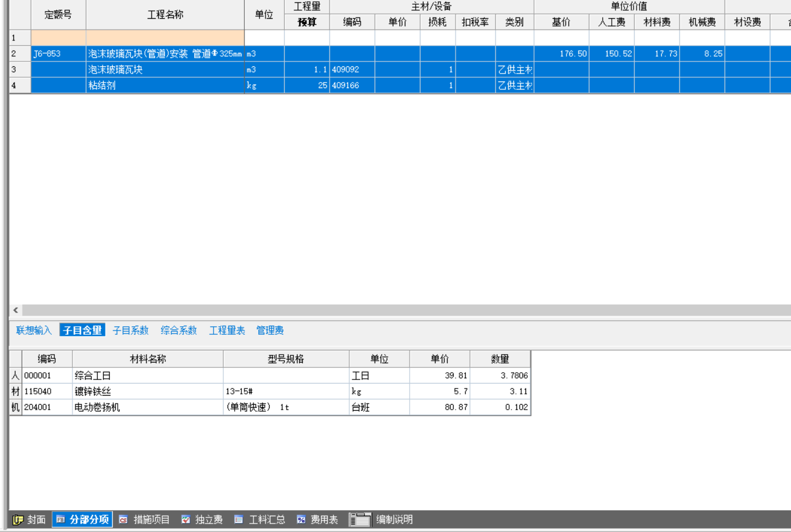The width and height of the screenshot is (791, 532).
Task: Click material code 409166 cell
Action: pos(352,85)
